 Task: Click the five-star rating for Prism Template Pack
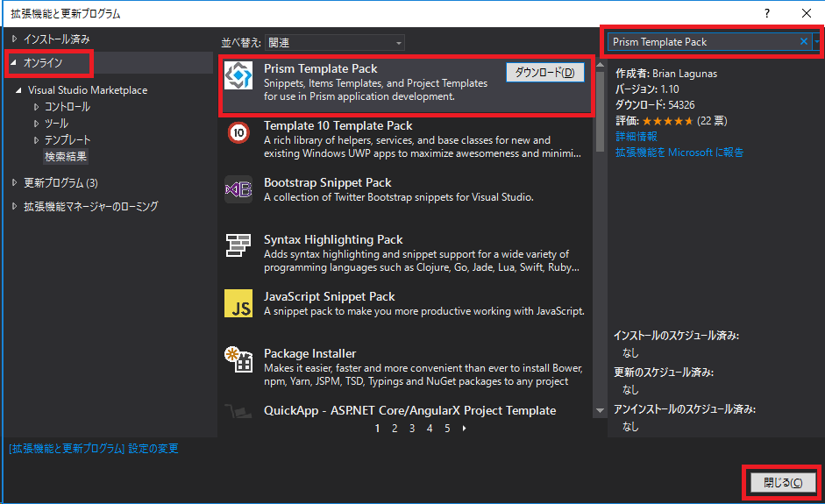[x=667, y=121]
